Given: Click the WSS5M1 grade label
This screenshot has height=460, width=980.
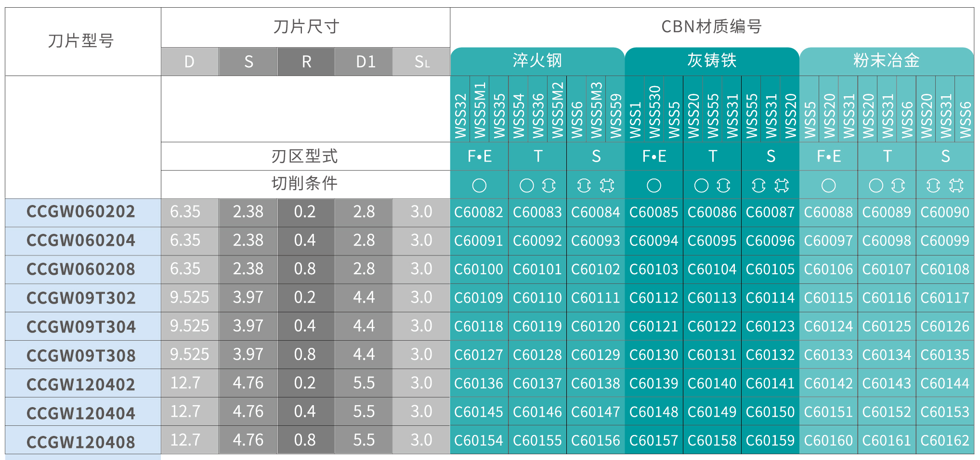Looking at the screenshot, I should (480, 110).
